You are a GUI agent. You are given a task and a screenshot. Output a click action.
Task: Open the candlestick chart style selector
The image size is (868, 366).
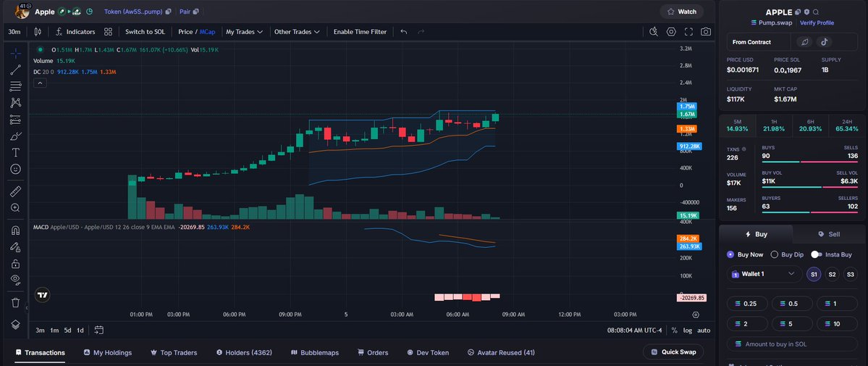(x=38, y=32)
